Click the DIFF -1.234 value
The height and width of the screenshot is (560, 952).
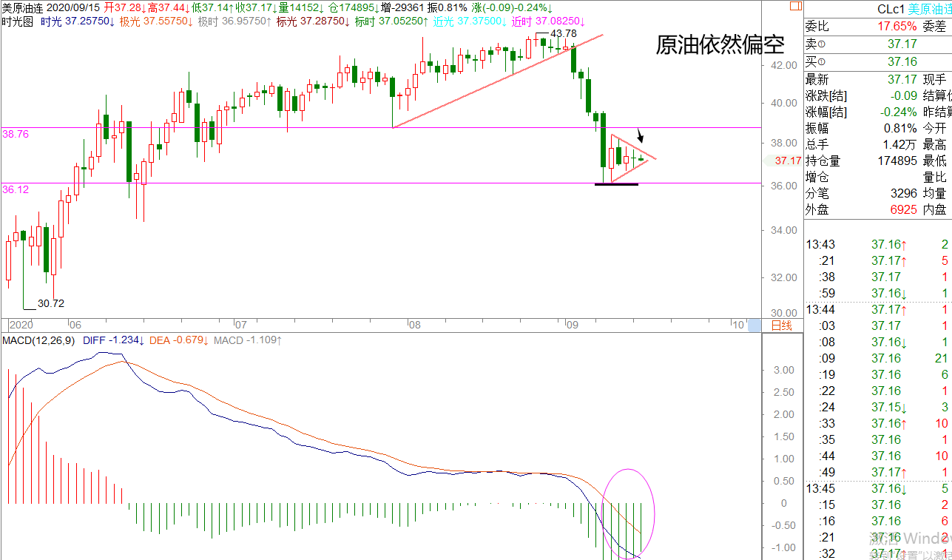coord(113,340)
